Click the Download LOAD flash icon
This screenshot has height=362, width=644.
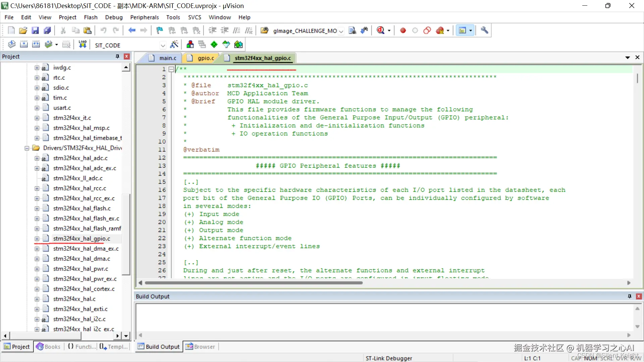(x=83, y=45)
